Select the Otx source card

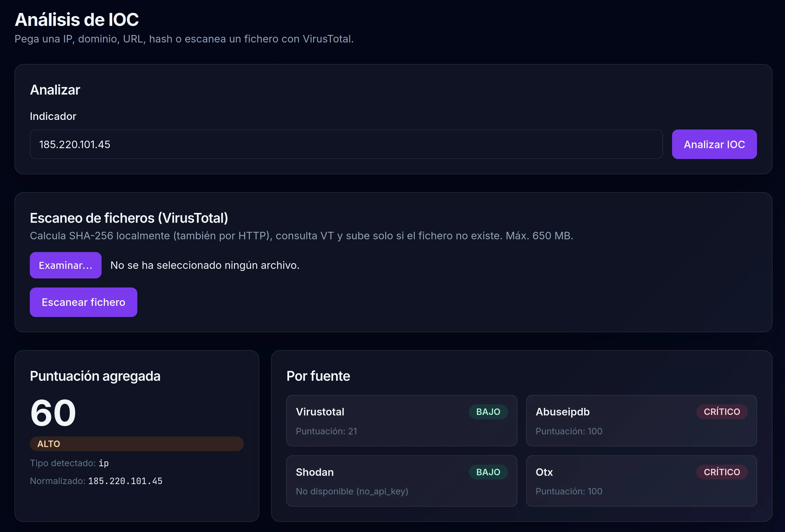click(641, 481)
